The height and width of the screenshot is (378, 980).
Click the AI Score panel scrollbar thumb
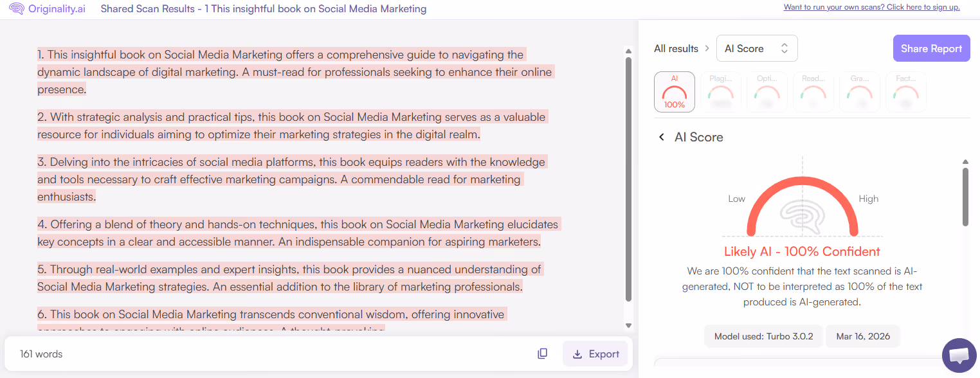pos(965,197)
